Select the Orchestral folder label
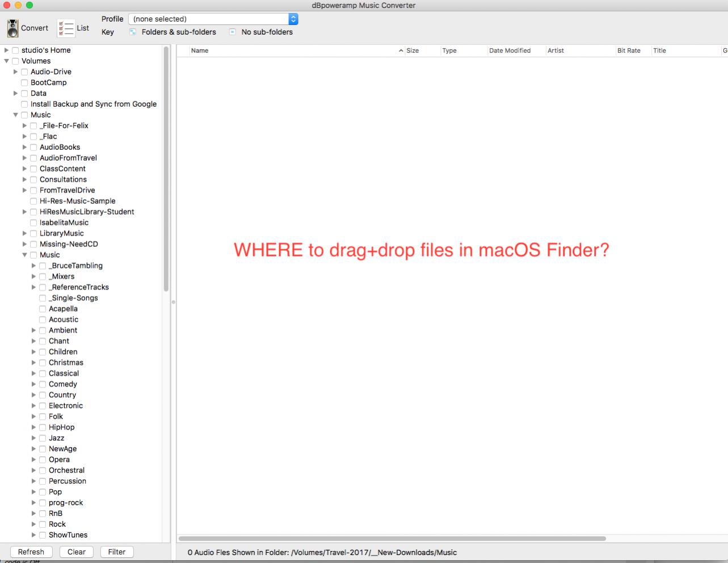 click(x=66, y=471)
